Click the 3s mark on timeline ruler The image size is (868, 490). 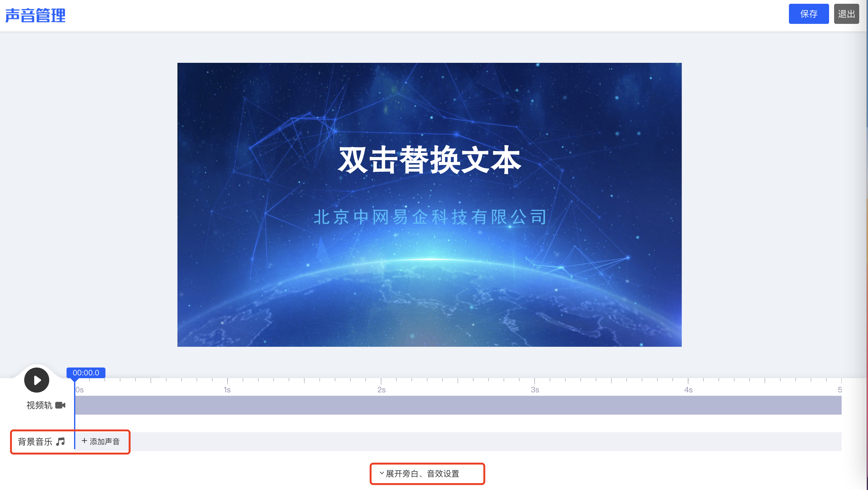click(x=535, y=389)
